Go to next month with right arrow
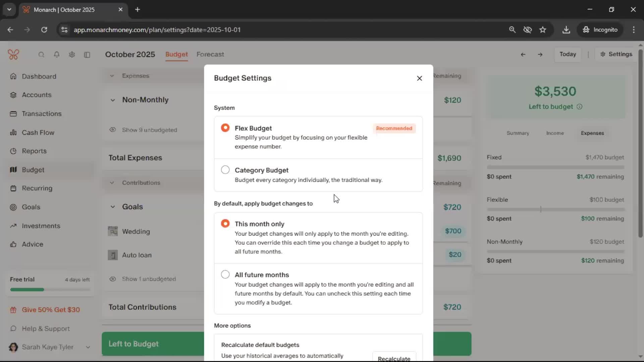 point(540,54)
